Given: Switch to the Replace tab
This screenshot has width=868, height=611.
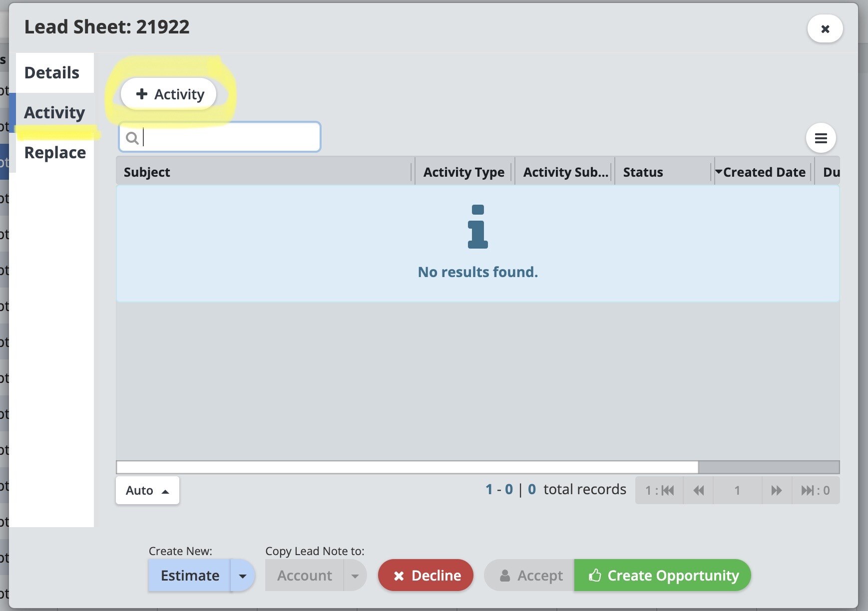Looking at the screenshot, I should [x=55, y=153].
